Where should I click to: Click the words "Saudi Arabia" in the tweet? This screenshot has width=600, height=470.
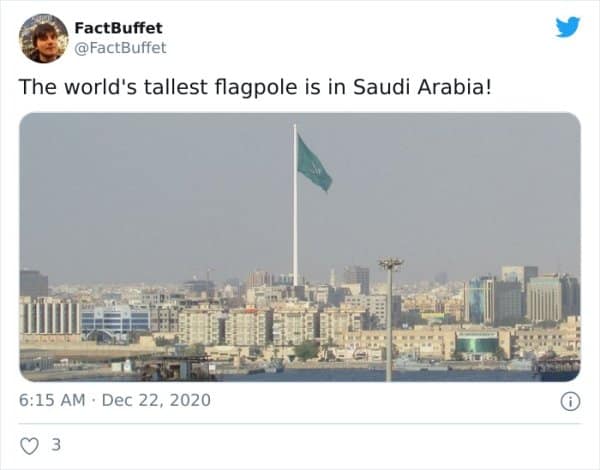coord(441,86)
